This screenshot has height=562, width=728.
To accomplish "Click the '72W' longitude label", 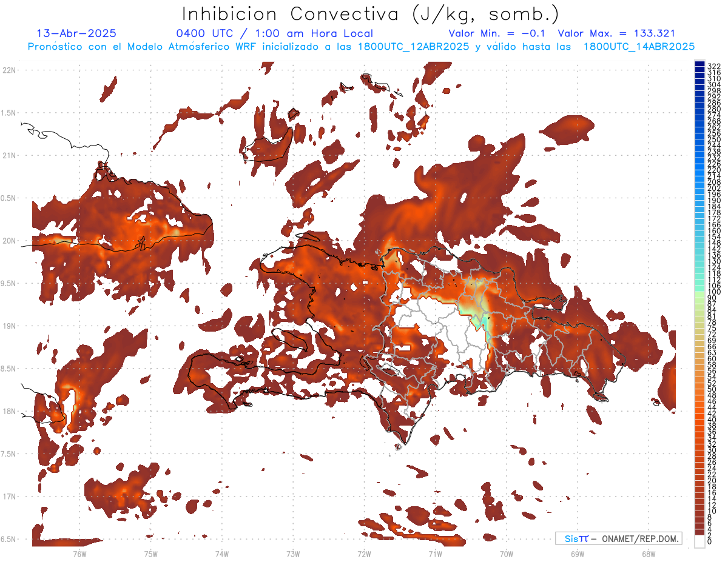I will [x=364, y=554].
